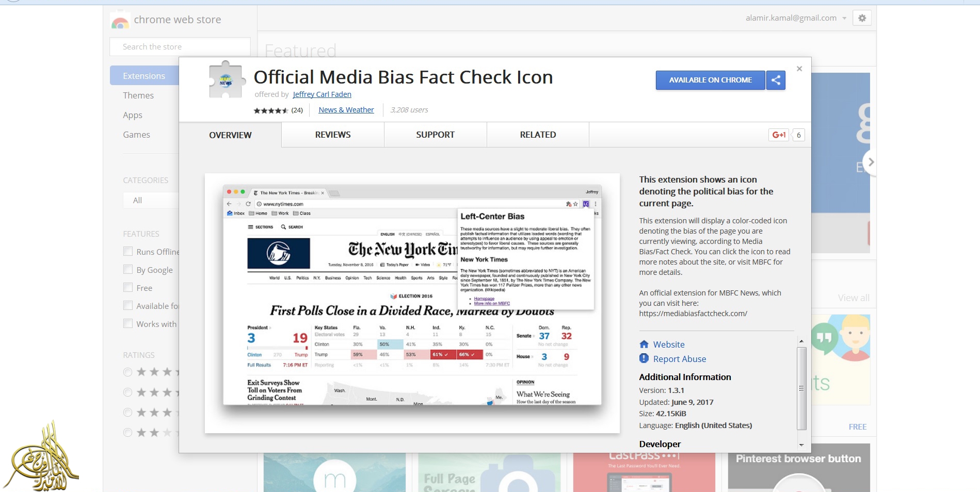
Task: Click the Full Page Screen capture tile
Action: click(489, 472)
